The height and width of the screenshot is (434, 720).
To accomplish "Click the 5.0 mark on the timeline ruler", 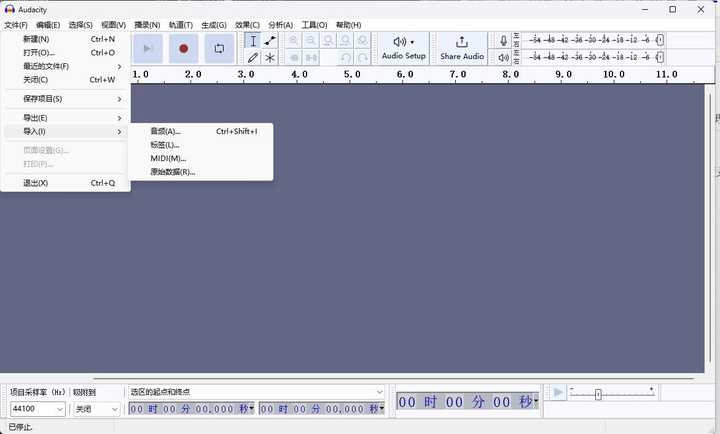I will pos(352,74).
